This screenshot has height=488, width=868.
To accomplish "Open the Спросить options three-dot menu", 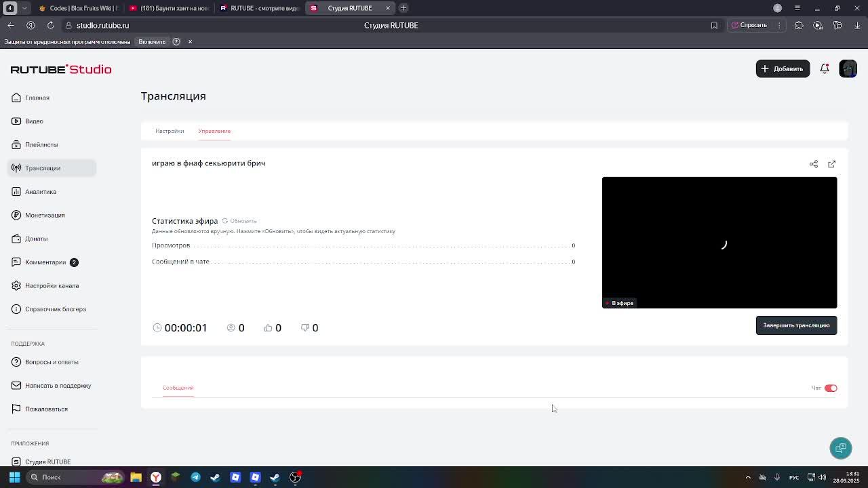I will click(x=779, y=25).
